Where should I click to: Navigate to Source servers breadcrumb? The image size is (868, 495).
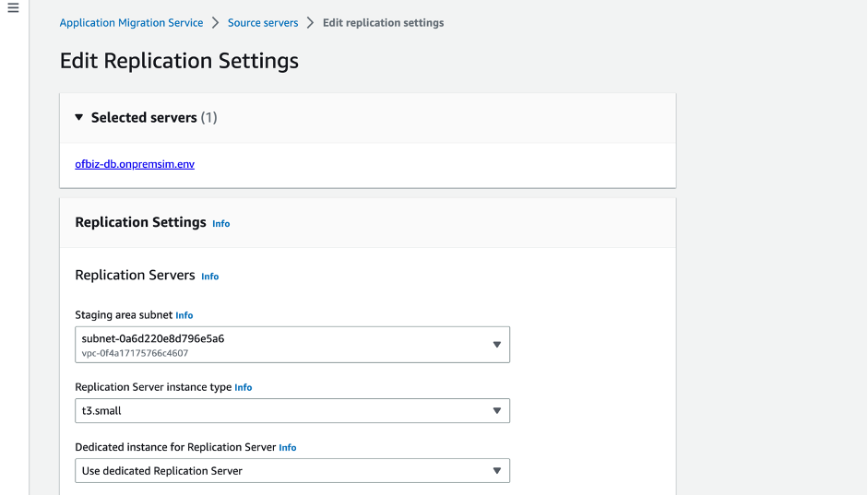(x=263, y=23)
